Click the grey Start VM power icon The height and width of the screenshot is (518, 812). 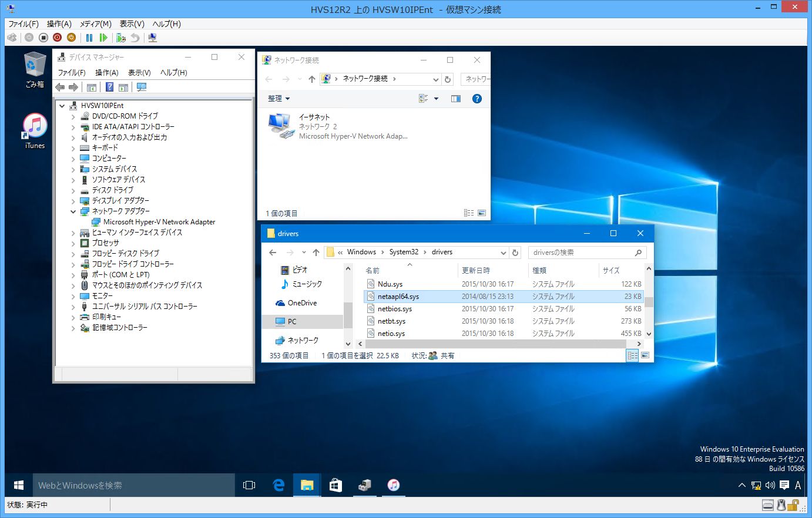coord(29,38)
